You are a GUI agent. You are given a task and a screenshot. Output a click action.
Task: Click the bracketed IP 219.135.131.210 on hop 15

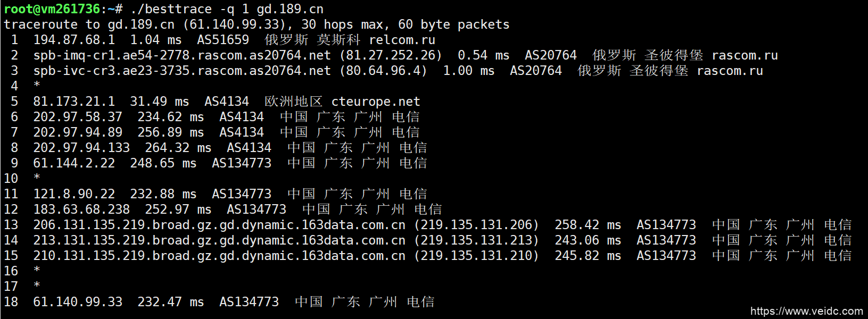point(476,256)
